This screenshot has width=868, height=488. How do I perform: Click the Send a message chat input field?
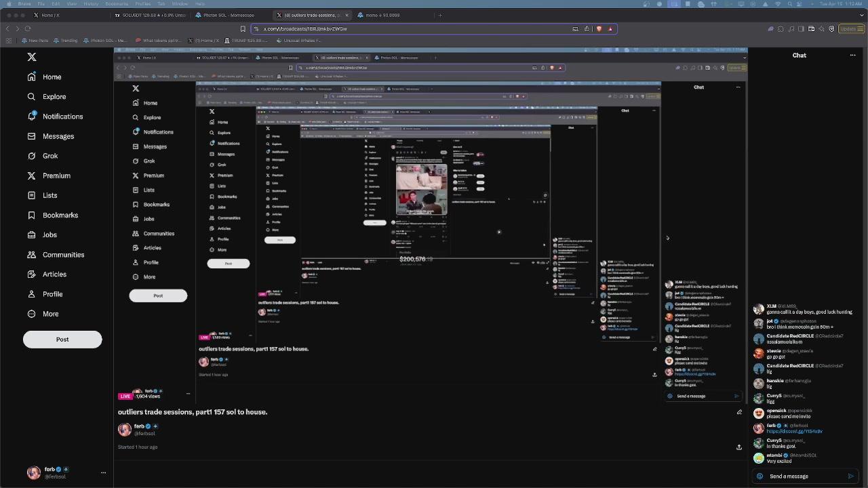[x=789, y=476]
